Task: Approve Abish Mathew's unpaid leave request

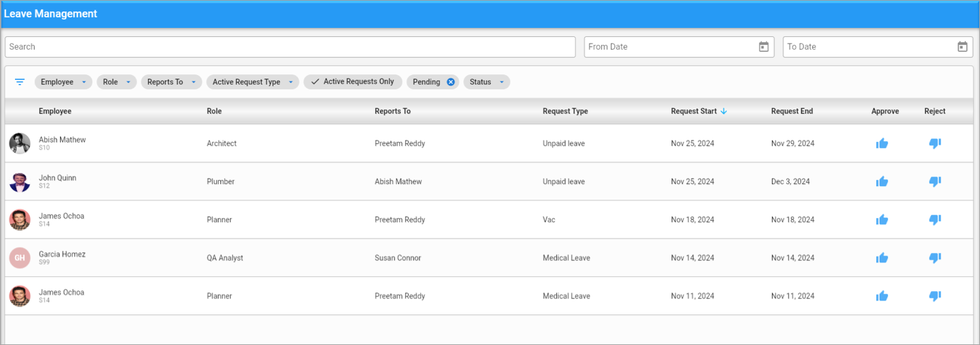Action: click(x=882, y=143)
